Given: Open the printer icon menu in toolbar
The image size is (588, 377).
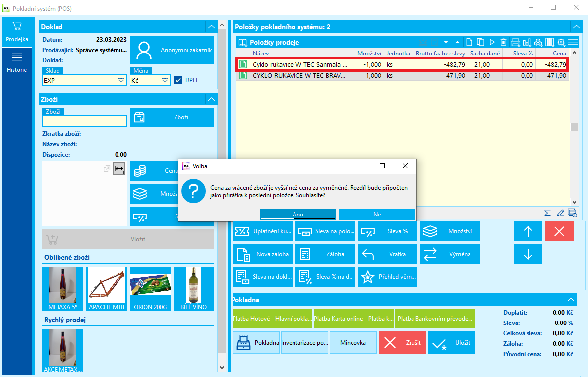Looking at the screenshot, I should pyautogui.click(x=515, y=42).
